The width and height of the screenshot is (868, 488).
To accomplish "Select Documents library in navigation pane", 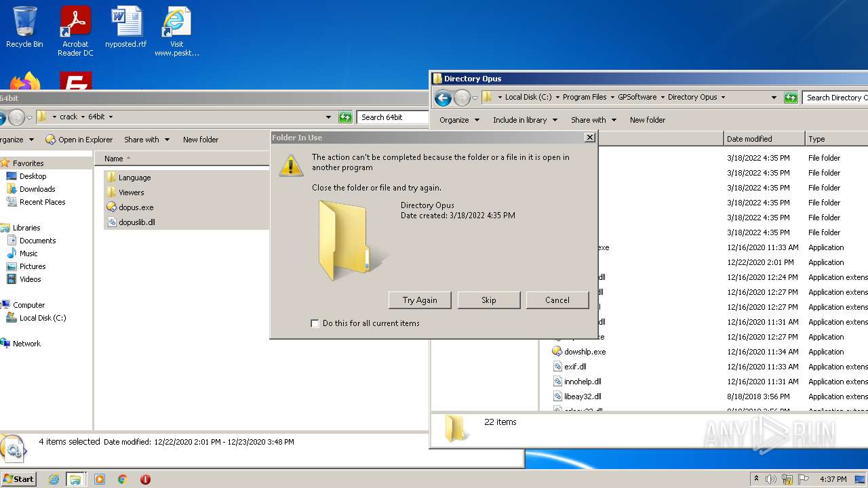I will tap(37, 241).
